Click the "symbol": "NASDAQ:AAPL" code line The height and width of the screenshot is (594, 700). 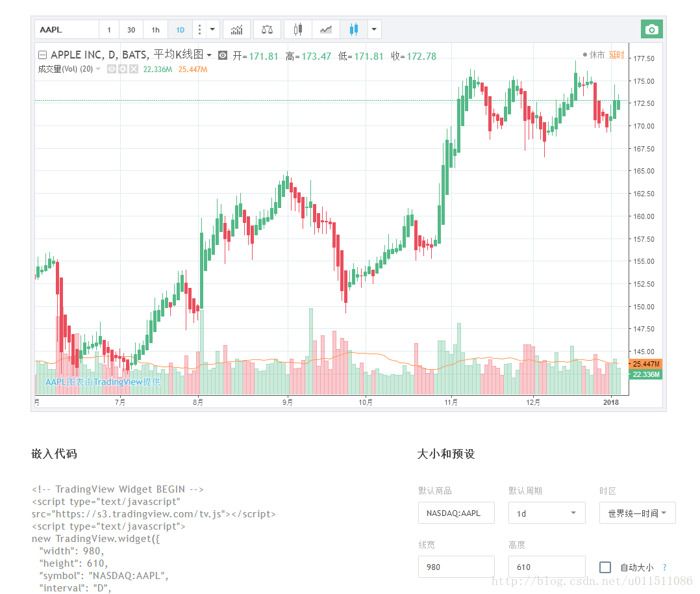click(x=104, y=576)
